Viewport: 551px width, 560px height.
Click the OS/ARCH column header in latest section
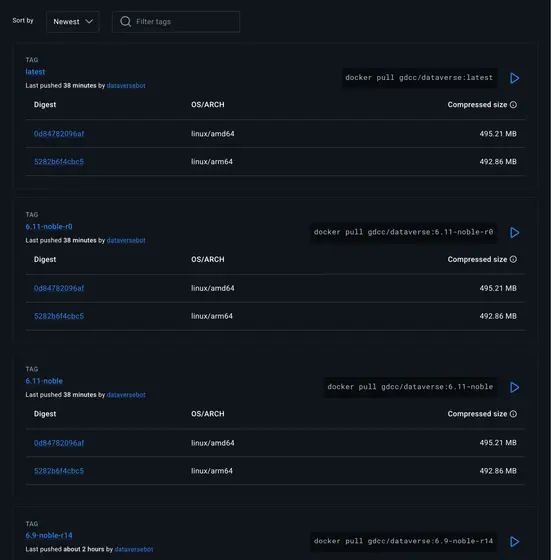pos(208,105)
